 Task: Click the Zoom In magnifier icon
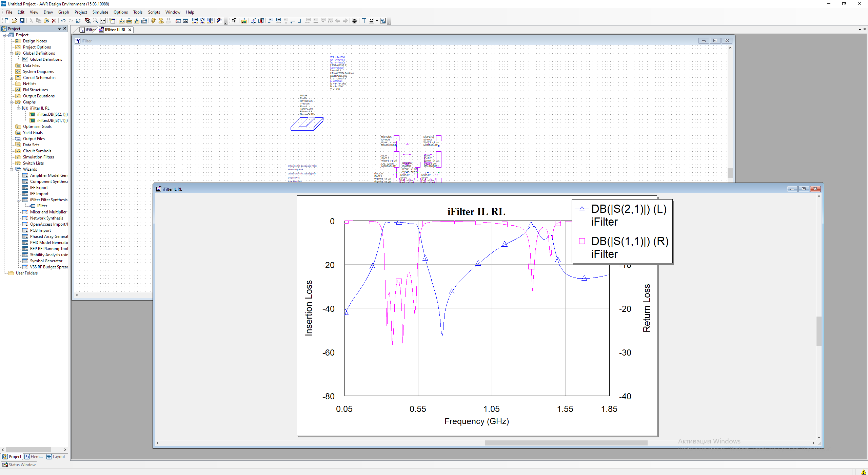[88, 21]
